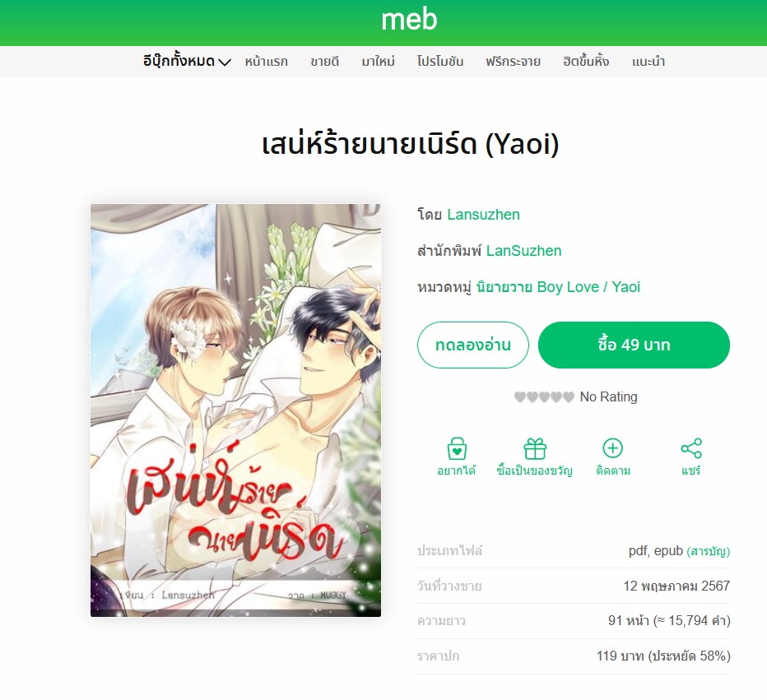
Task: Click the plus circle ติดตาม follow icon
Action: click(x=612, y=447)
